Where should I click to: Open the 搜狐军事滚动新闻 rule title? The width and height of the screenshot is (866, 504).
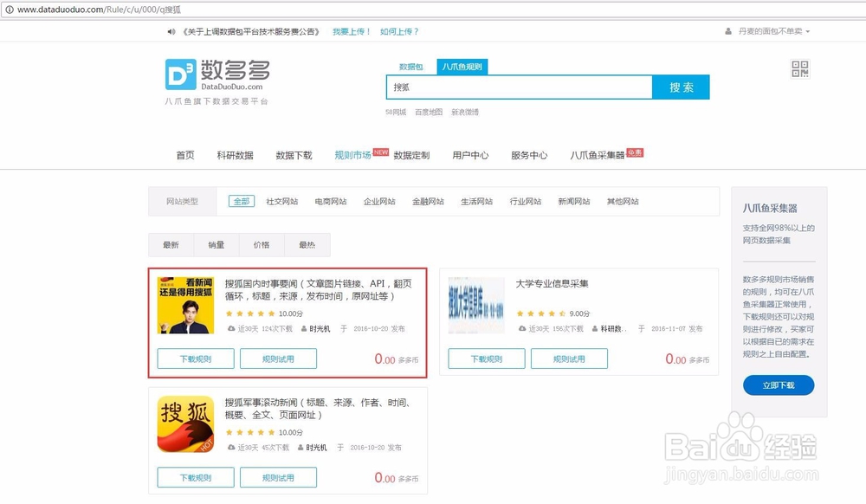coord(318,409)
